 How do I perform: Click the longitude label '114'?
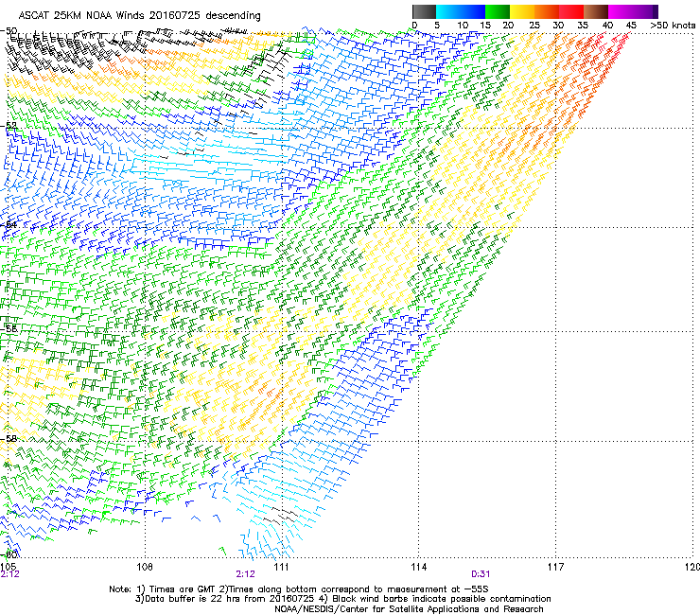(419, 567)
